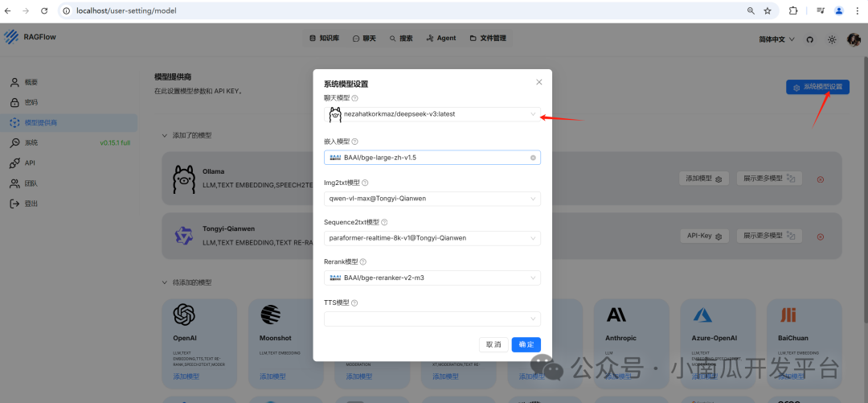Click the Tongyi-Qianwen logo
The width and height of the screenshot is (868, 403).
point(184,236)
